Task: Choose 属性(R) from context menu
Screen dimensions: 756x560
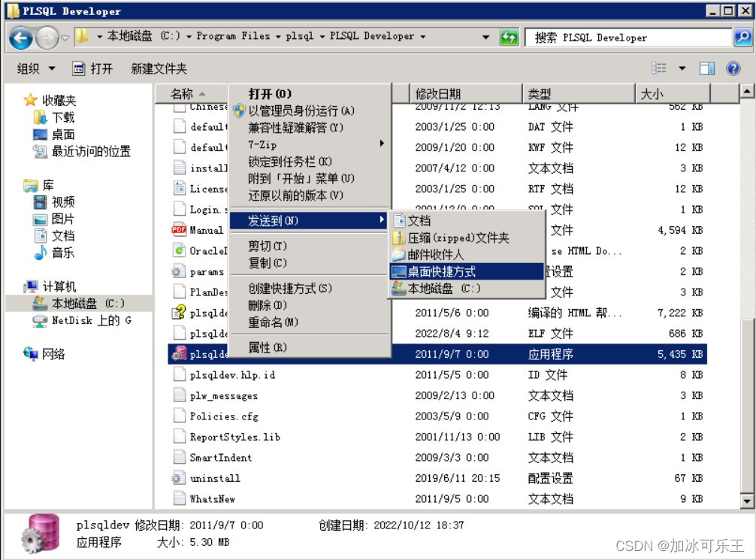Action: (x=310, y=347)
